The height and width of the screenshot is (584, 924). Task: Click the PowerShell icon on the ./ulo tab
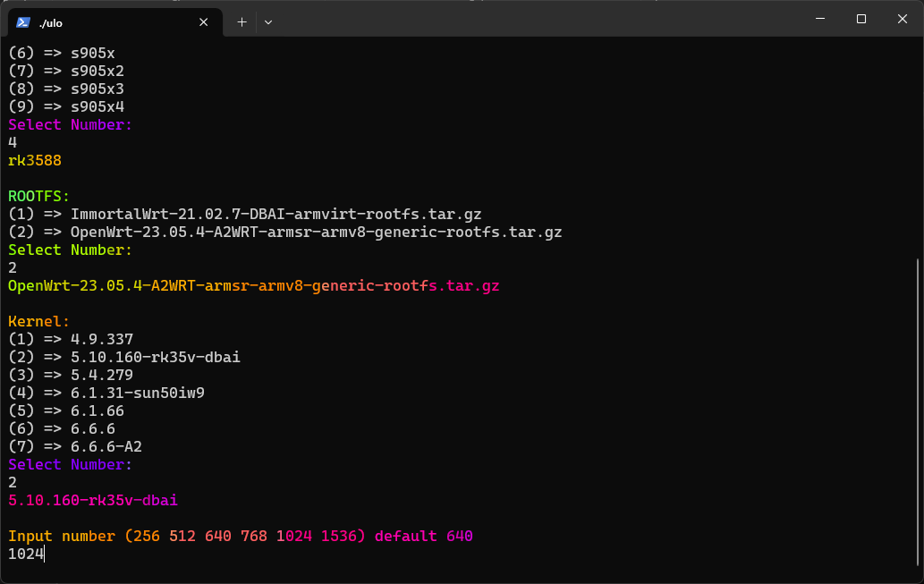[x=23, y=22]
